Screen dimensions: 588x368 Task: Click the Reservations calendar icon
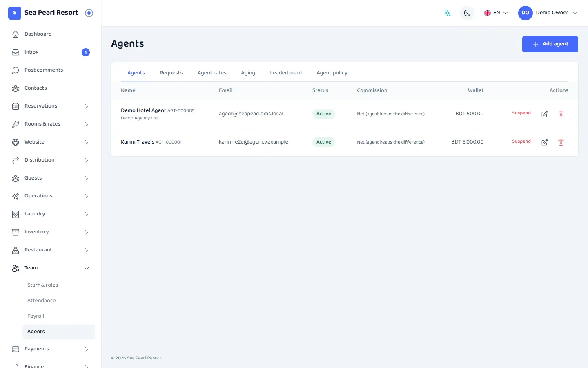(16, 106)
